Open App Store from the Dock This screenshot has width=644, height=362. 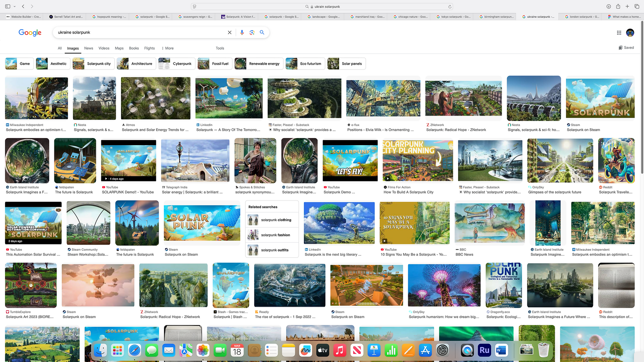[425, 351]
